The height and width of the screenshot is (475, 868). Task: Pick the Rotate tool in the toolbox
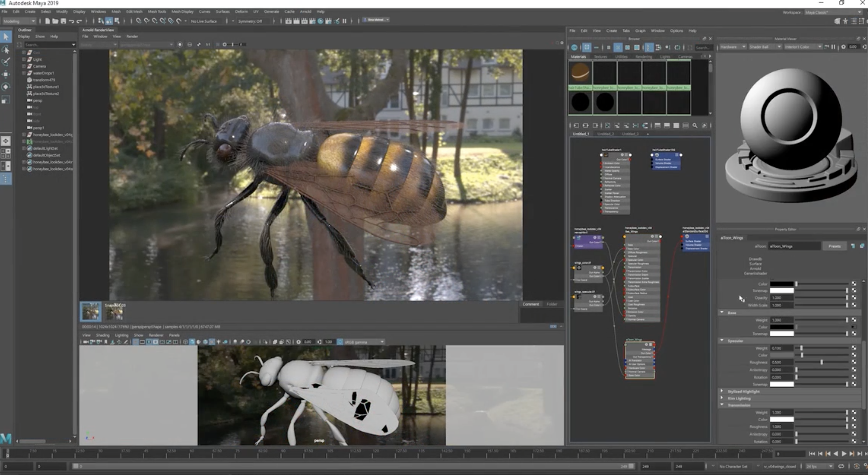coord(6,87)
